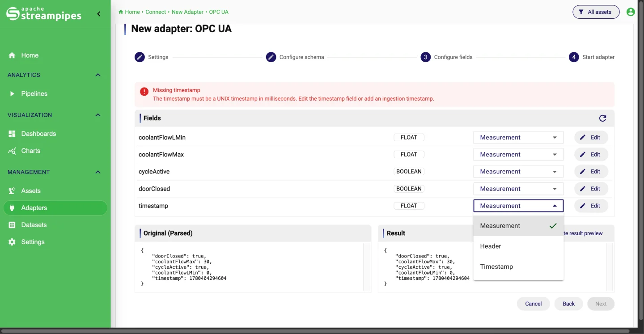The image size is (644, 334).
Task: Go to Home breadcrumb link
Action: [132, 12]
